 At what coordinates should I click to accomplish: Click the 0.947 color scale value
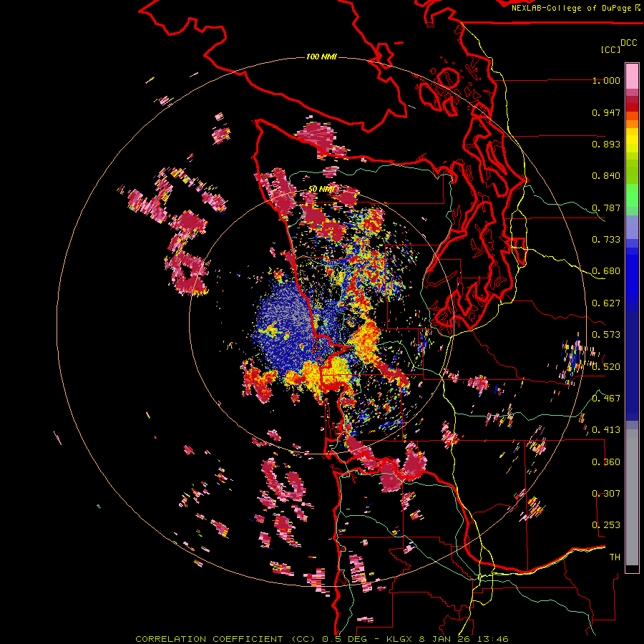tap(606, 112)
